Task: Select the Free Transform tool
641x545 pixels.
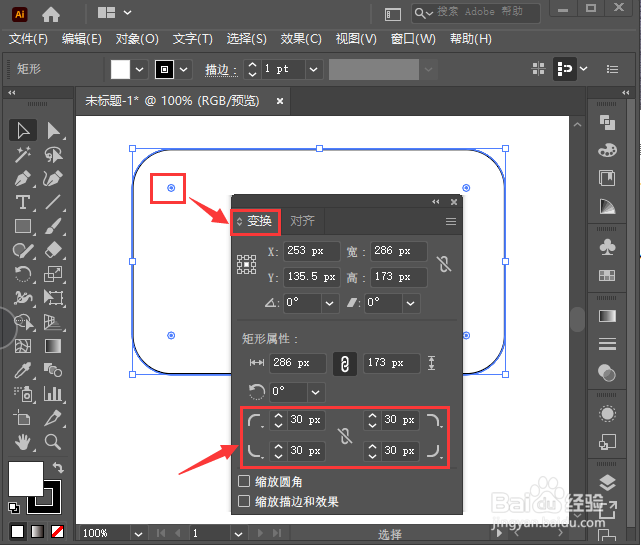Action: click(x=54, y=298)
